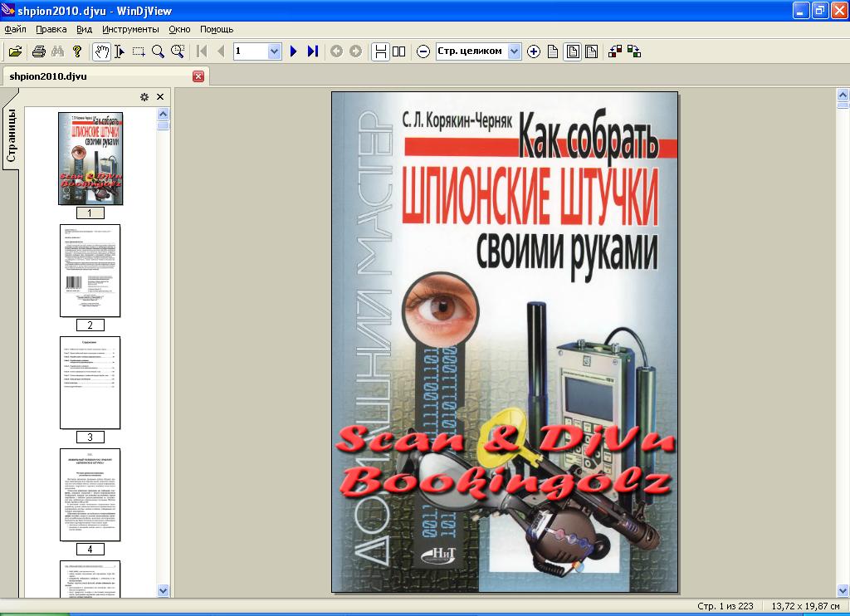Viewport: 850px width, 616px height.
Task: Click the Страницы side panel tab
Action: [x=11, y=137]
